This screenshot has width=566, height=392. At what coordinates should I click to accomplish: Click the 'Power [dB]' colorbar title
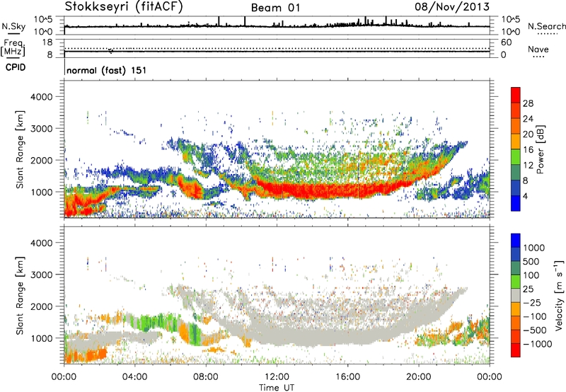541,149
